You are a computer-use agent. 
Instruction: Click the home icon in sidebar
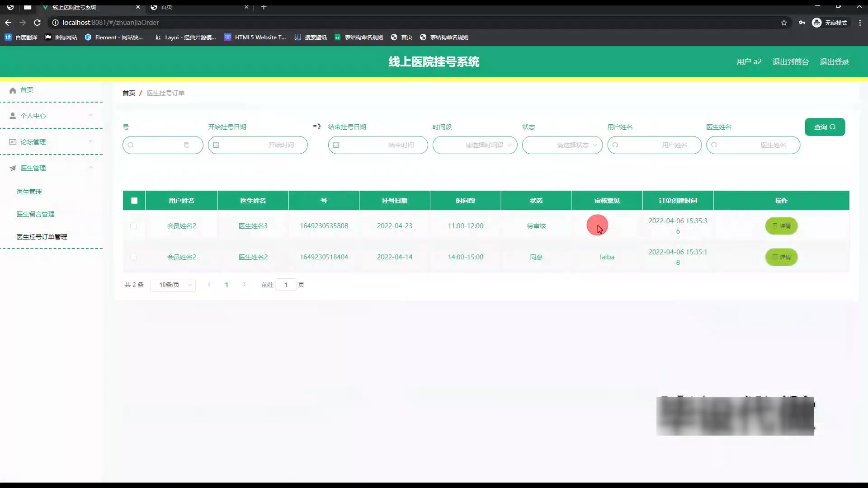13,90
